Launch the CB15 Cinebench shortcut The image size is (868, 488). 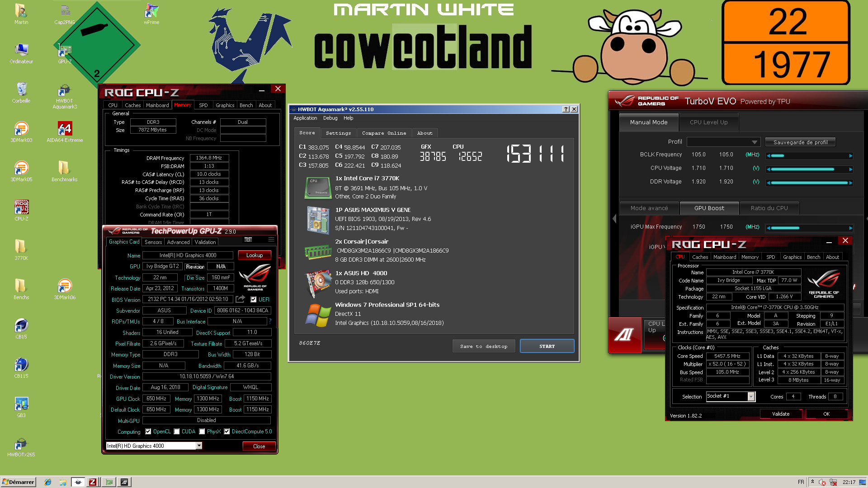pos(21,328)
